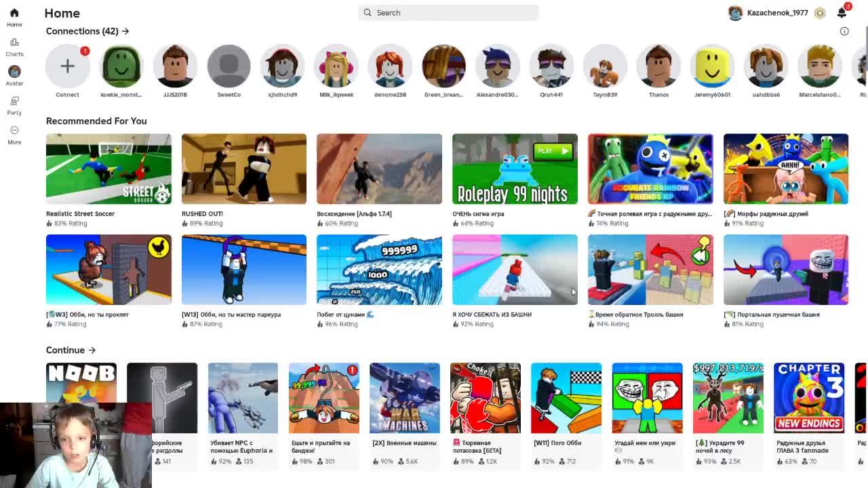The height and width of the screenshot is (488, 868).
Task: Open Ешьте и прыгайте на банджи thumbnail
Action: [324, 398]
